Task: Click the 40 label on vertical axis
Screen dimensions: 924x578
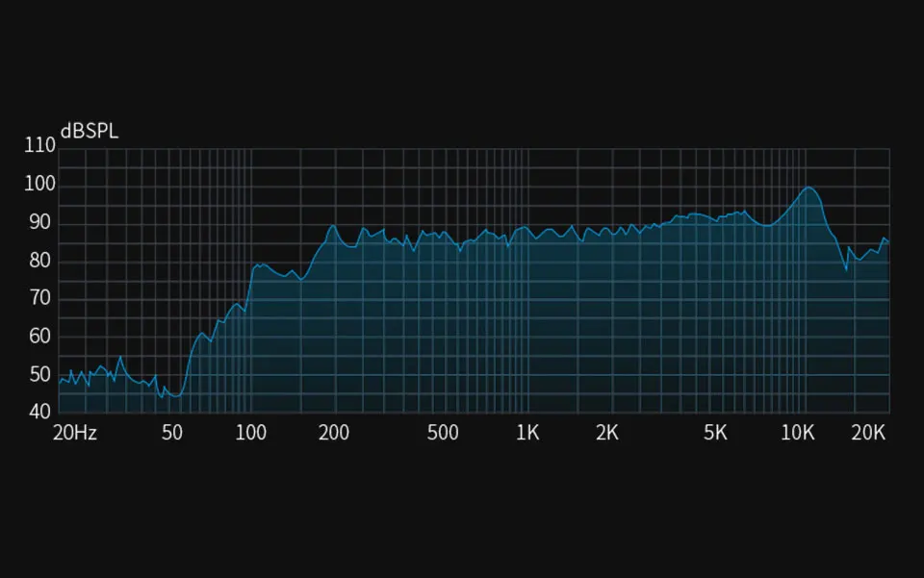Action: click(x=39, y=412)
